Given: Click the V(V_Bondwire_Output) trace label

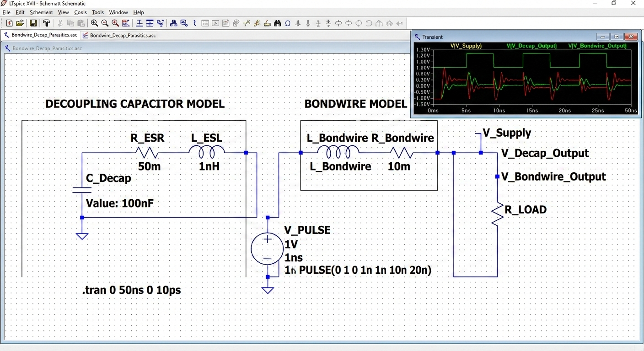Looking at the screenshot, I should tap(597, 46).
